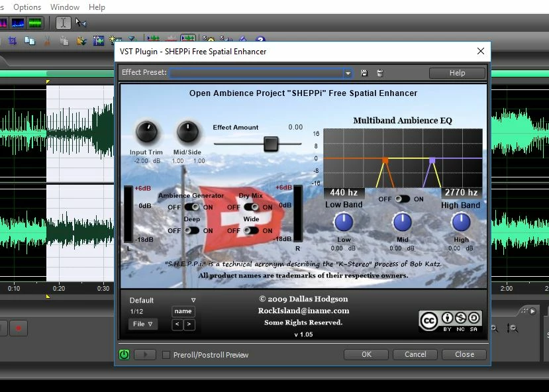Click the Cut scissors icon in the toolbar
This screenshot has width=549, height=392.
tap(47, 41)
